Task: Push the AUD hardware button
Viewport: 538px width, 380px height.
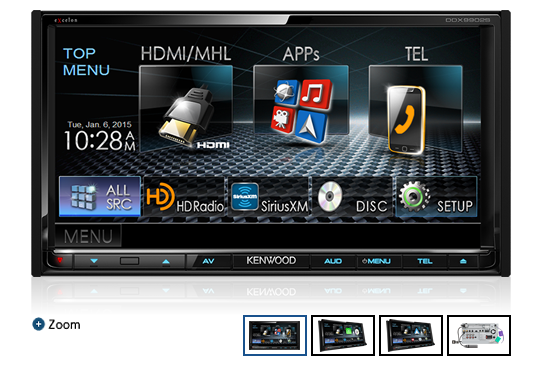Action: point(333,261)
